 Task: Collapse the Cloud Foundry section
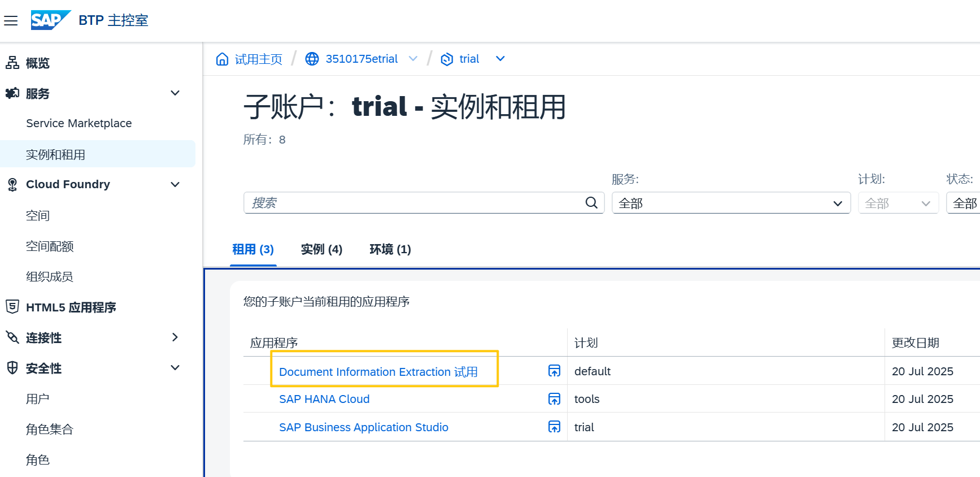175,185
